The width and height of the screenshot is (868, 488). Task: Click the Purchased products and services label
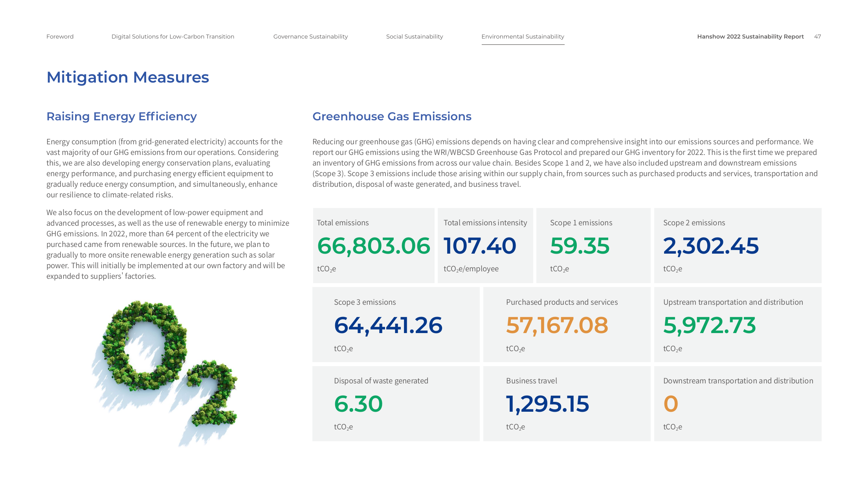(x=562, y=302)
